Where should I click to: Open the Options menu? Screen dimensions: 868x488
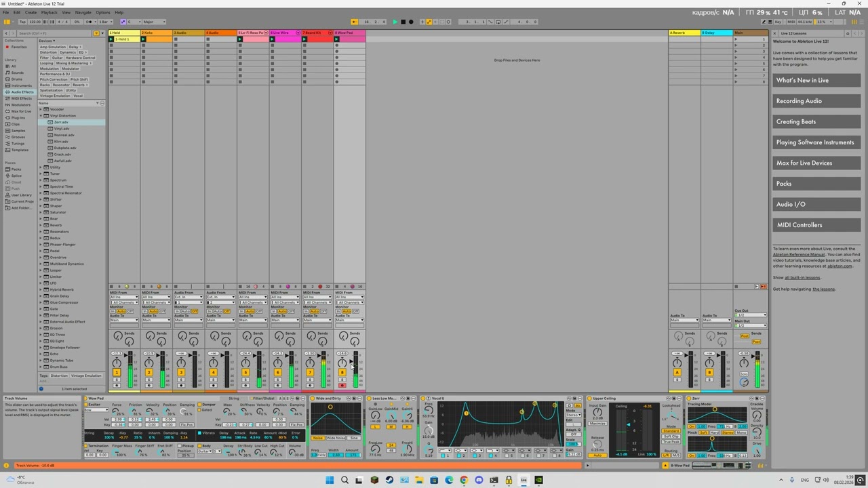[103, 12]
